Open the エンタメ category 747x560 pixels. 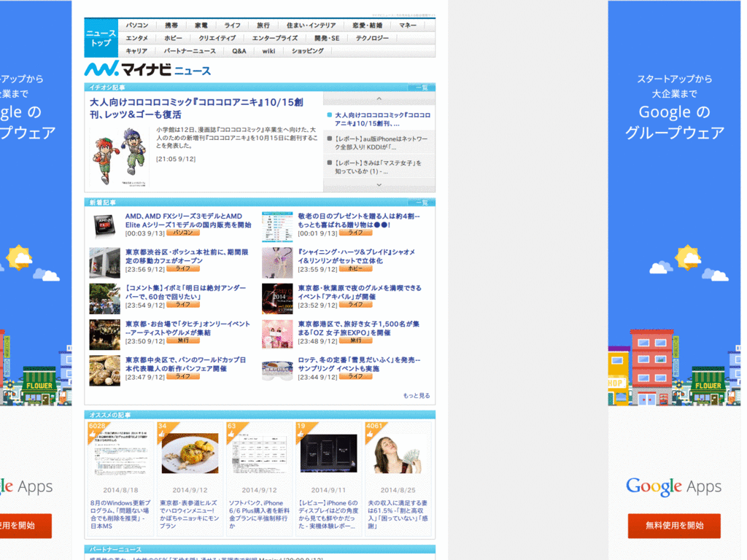(136, 38)
